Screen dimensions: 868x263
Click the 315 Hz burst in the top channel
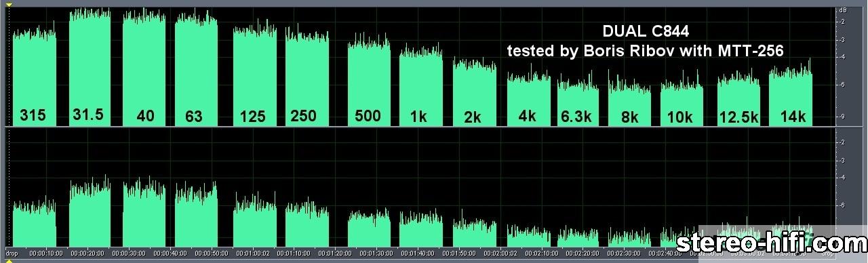[x=34, y=76]
